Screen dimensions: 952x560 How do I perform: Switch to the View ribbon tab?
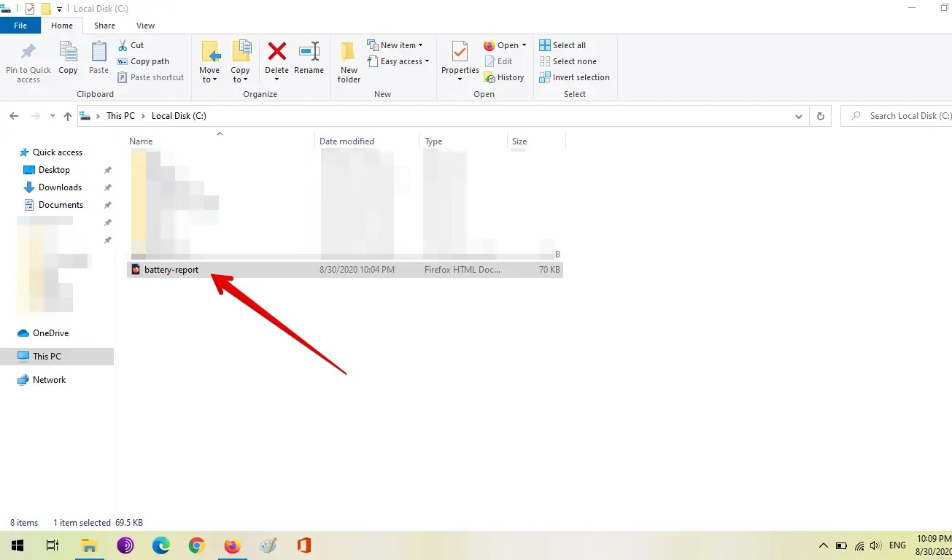(x=145, y=26)
